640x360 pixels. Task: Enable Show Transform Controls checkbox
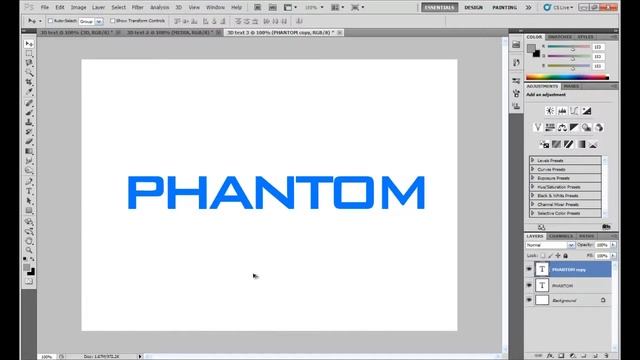tap(113, 21)
